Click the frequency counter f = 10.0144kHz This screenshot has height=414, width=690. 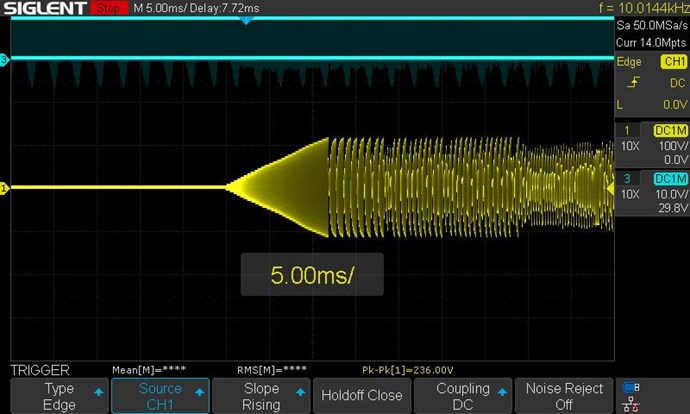coord(644,8)
